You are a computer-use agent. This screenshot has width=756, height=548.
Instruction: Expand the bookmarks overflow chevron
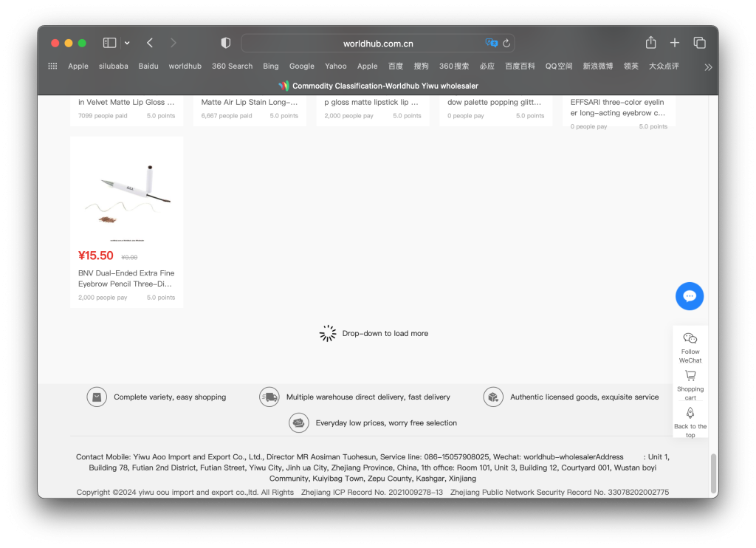708,66
